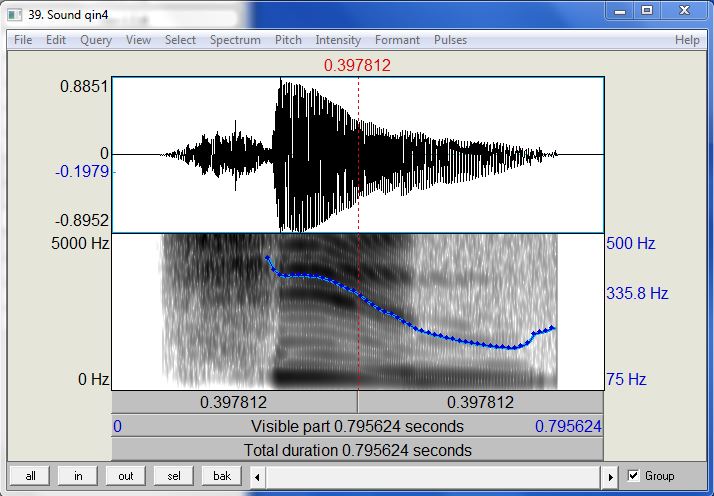Open the Edit menu
Image resolution: width=714 pixels, height=496 pixels.
[56, 40]
